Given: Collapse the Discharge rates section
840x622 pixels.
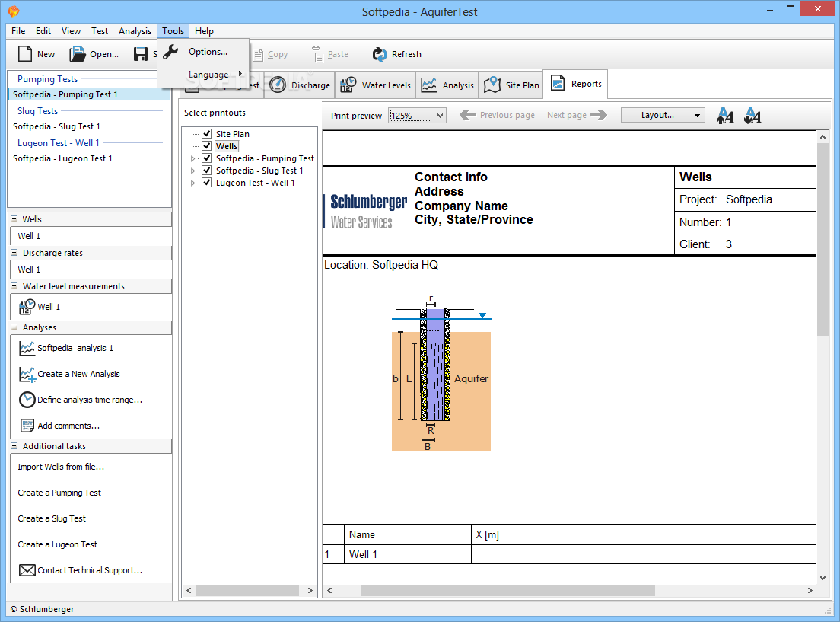Looking at the screenshot, I should [14, 253].
